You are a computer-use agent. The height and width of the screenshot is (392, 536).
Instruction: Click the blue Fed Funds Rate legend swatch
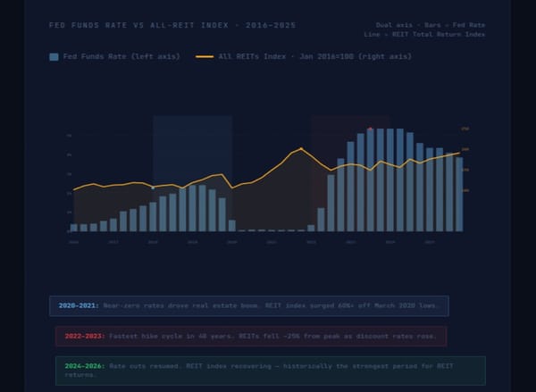point(54,56)
